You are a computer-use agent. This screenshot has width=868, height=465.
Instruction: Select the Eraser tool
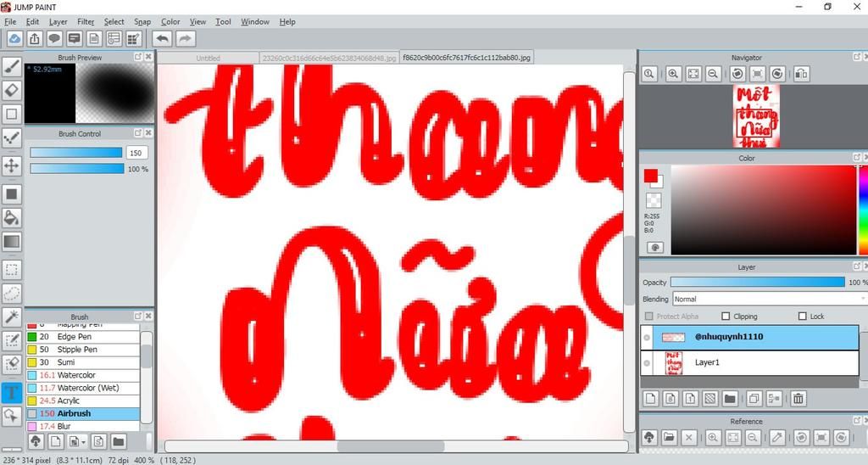(x=12, y=90)
